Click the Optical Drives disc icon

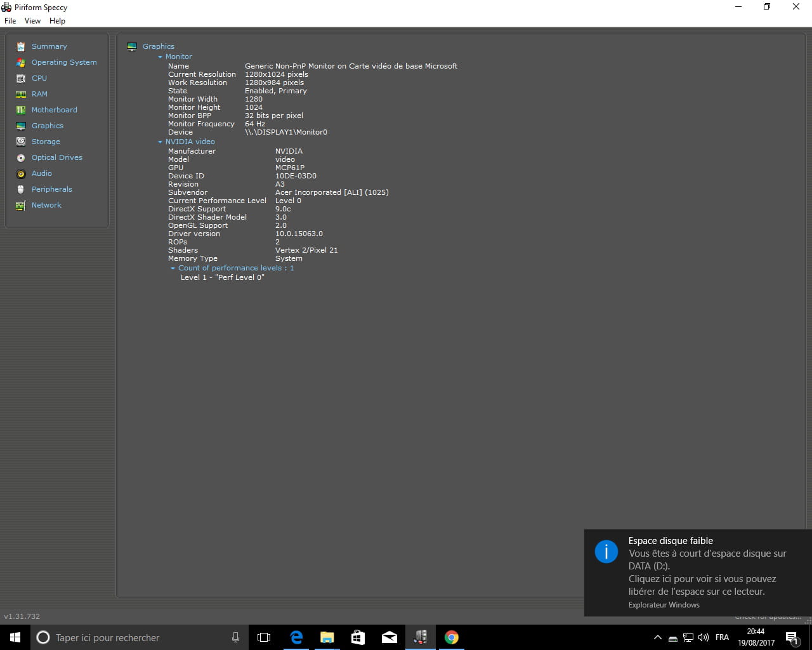pyautogui.click(x=21, y=157)
